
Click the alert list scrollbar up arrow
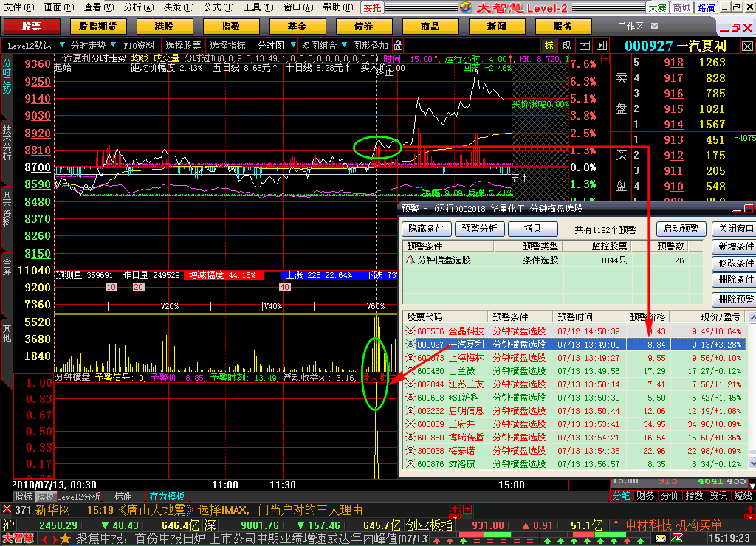tap(752, 317)
